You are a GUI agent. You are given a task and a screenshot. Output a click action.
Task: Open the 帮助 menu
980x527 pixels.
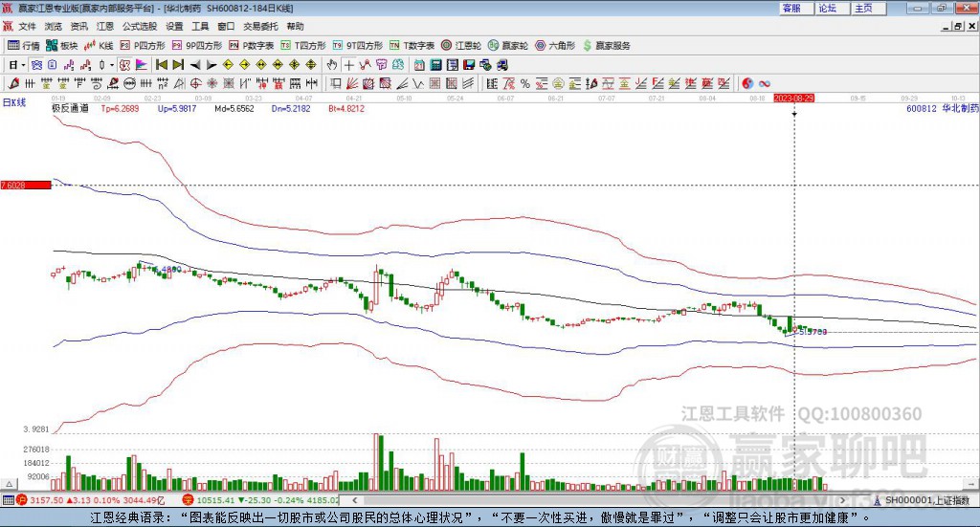point(295,26)
